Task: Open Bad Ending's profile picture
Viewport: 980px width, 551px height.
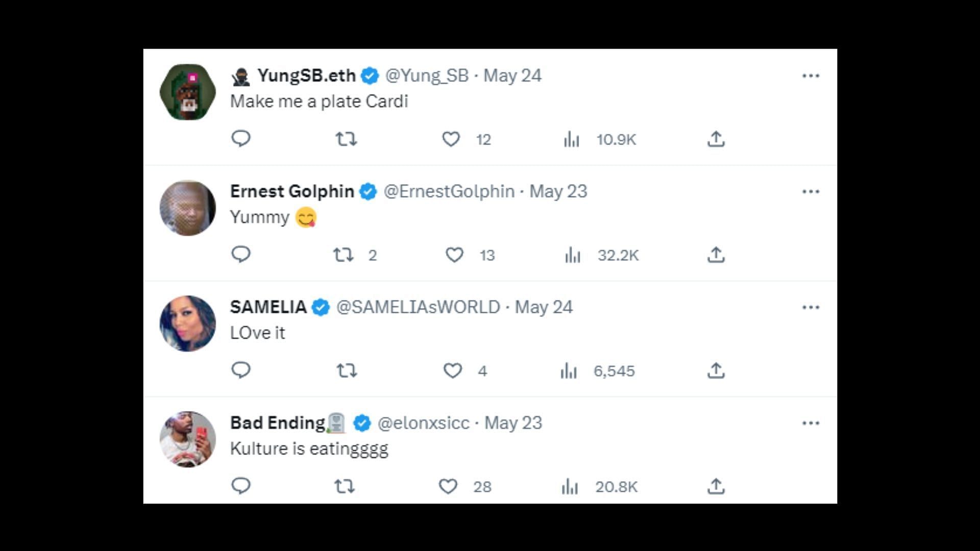Action: pos(188,439)
